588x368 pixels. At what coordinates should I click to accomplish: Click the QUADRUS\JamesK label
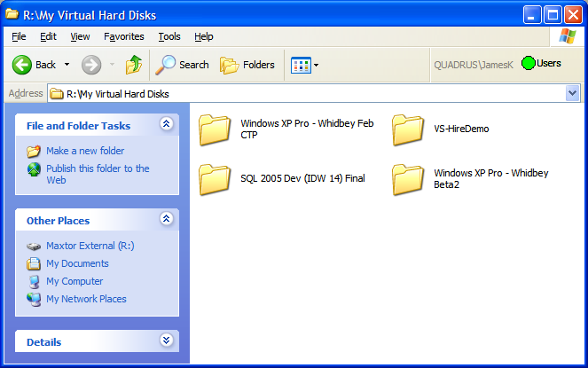click(x=474, y=65)
